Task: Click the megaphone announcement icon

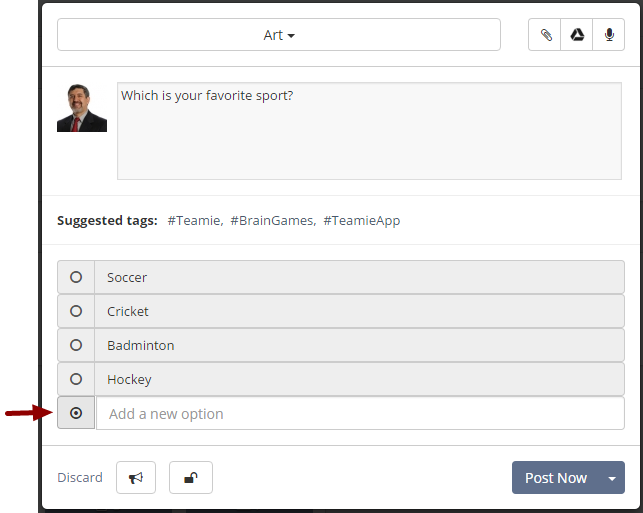Action: coord(136,478)
